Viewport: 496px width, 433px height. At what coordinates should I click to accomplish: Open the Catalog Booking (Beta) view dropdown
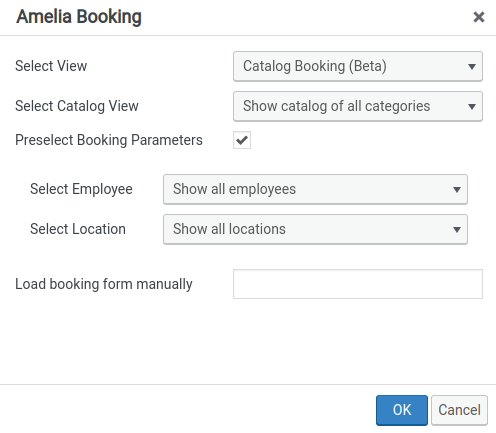tap(358, 66)
